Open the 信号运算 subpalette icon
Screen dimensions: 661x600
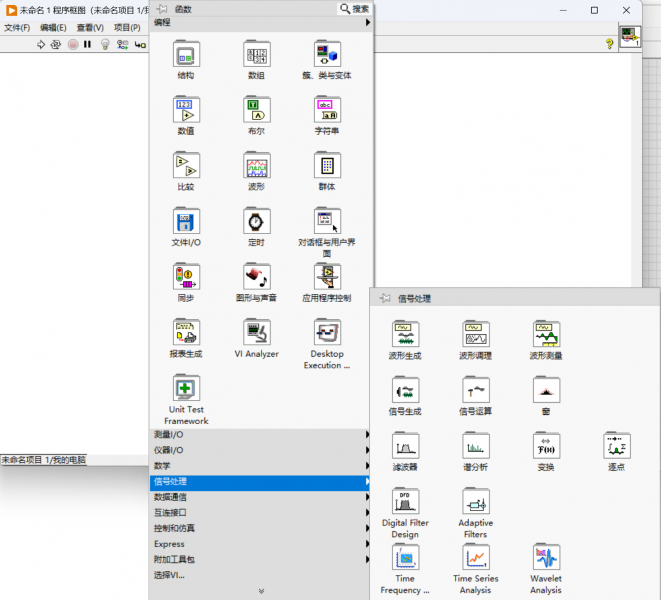(476, 390)
